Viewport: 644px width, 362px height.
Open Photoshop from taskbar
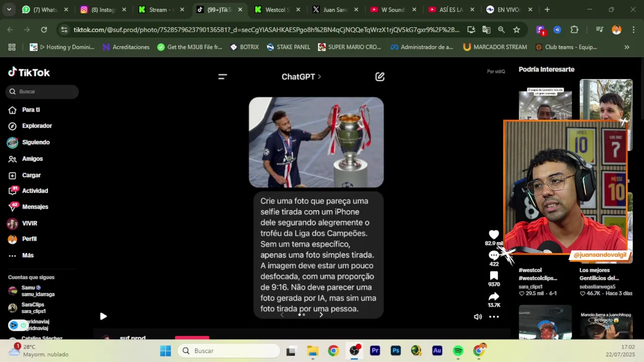(x=395, y=351)
